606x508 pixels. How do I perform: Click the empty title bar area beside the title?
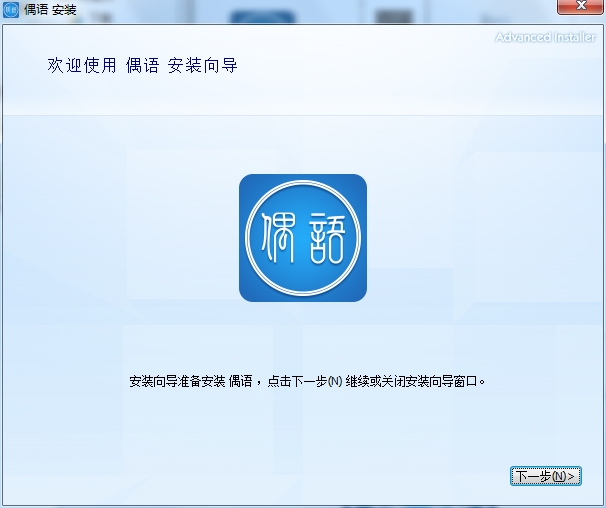[x=309, y=11]
